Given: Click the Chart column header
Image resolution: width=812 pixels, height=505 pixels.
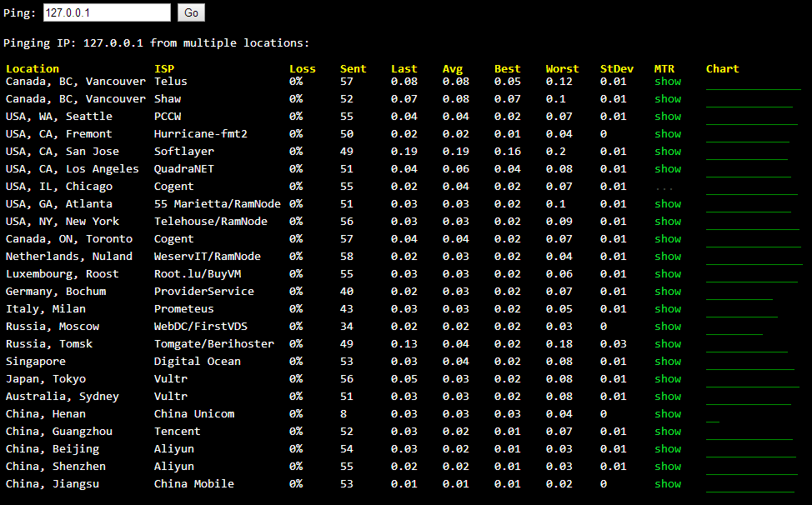Looking at the screenshot, I should coord(723,69).
